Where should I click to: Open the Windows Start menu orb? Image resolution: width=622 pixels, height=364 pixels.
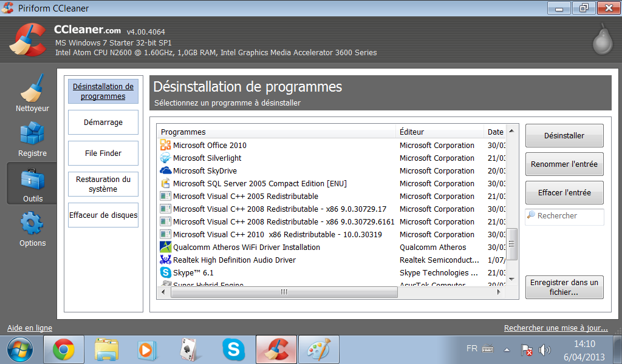(x=20, y=349)
